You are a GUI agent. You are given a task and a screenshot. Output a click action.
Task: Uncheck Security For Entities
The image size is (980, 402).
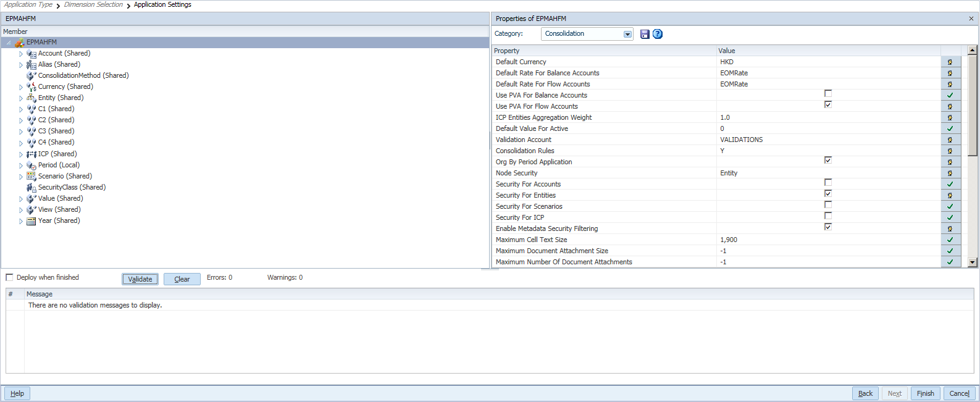(828, 194)
